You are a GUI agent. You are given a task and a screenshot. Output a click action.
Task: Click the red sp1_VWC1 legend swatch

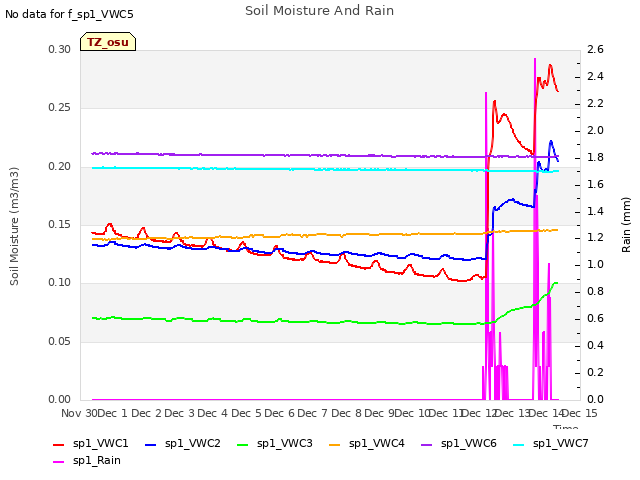[x=59, y=444]
